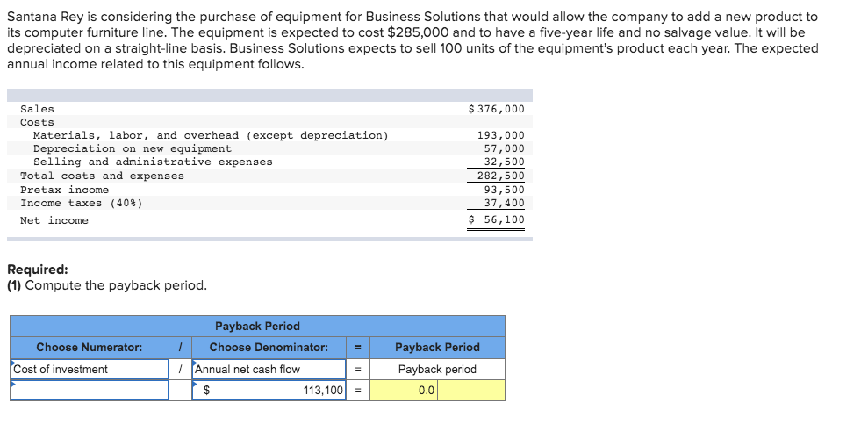
Task: Click the 'Choose Numerator:' column header
Action: point(90,348)
